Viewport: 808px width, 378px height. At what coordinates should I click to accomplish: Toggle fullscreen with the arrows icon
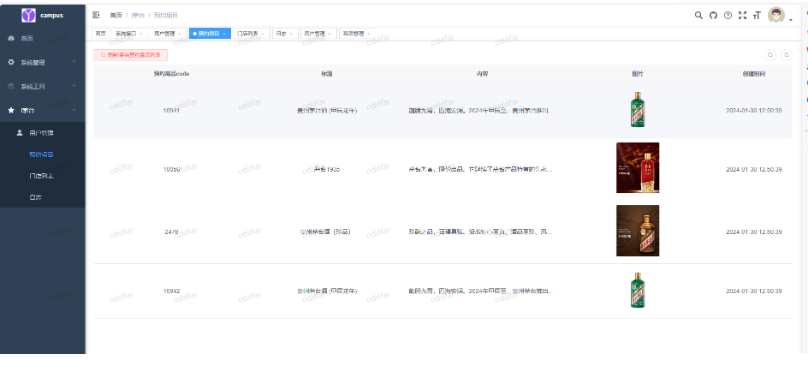[742, 15]
